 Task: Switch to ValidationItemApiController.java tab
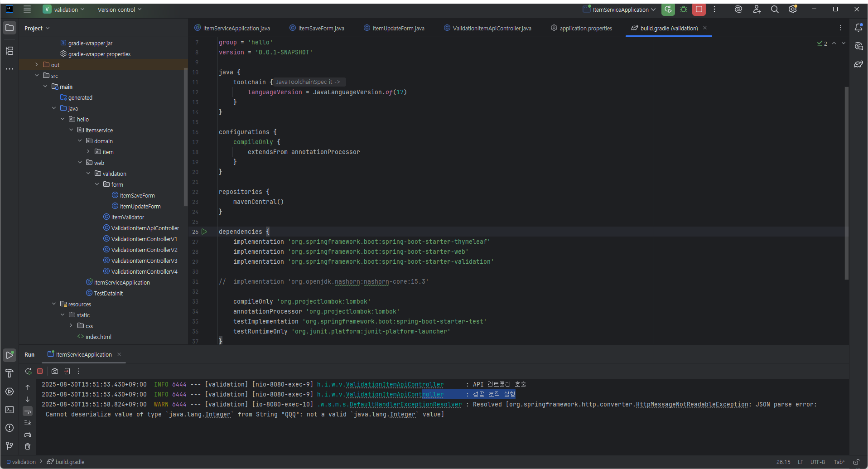487,28
